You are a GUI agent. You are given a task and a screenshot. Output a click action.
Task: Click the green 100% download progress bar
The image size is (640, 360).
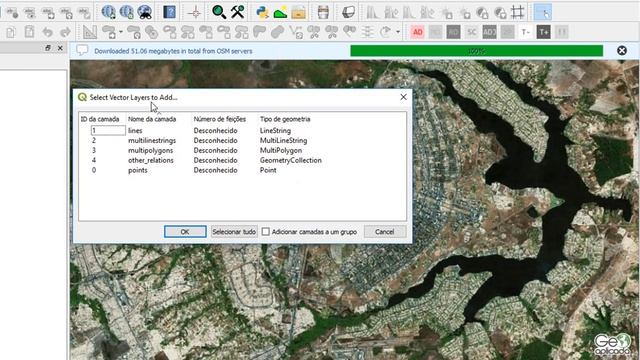pyautogui.click(x=476, y=51)
